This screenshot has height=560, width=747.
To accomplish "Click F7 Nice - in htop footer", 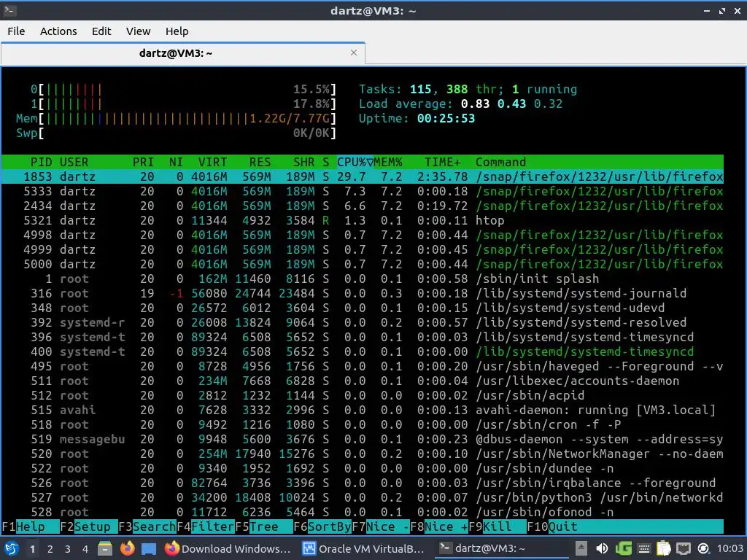I will (x=381, y=526).
